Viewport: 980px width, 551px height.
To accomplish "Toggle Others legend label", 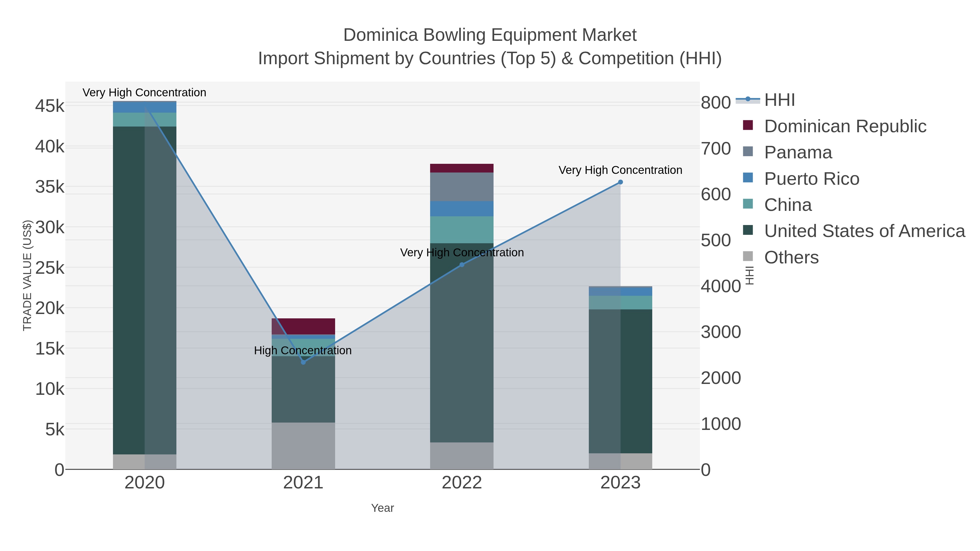I will coord(791,257).
